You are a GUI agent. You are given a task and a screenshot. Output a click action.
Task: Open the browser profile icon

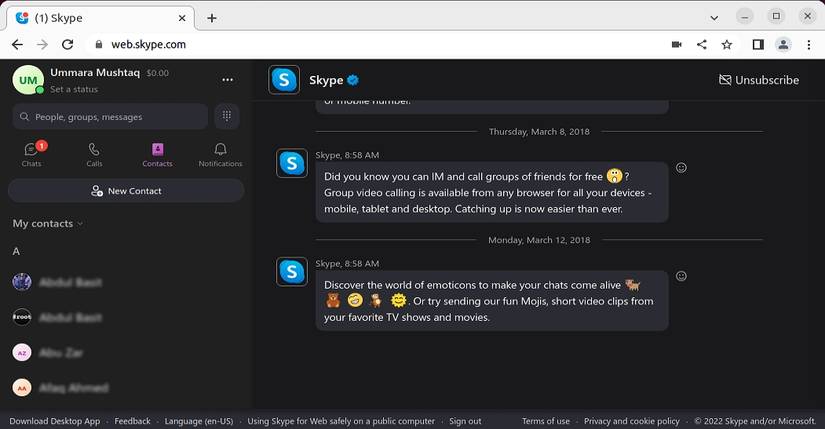[x=783, y=45]
